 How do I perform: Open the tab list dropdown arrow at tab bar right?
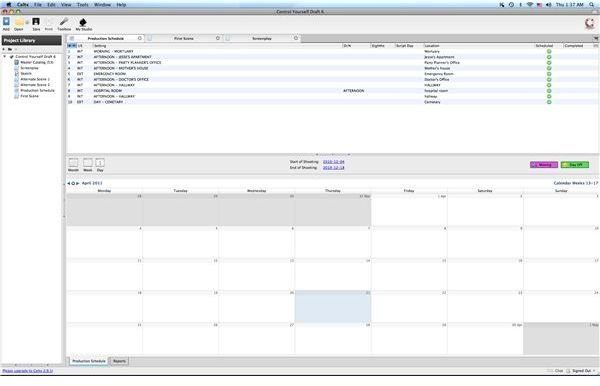coord(596,38)
